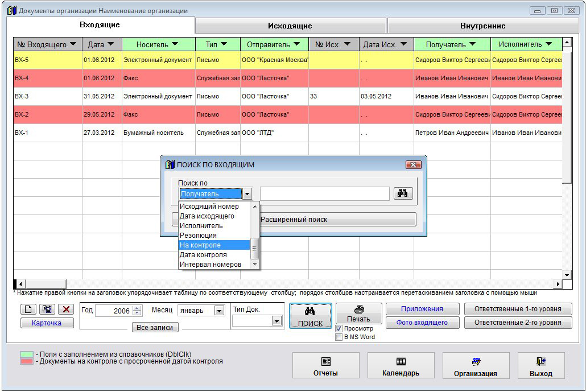Click the Все записи button
The image size is (586, 392).
coord(154,328)
